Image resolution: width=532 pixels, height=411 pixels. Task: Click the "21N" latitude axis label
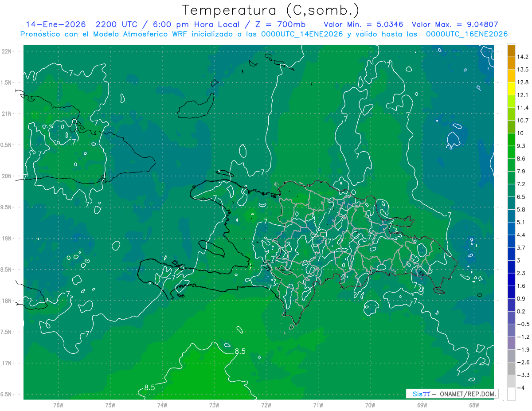coord(7,114)
